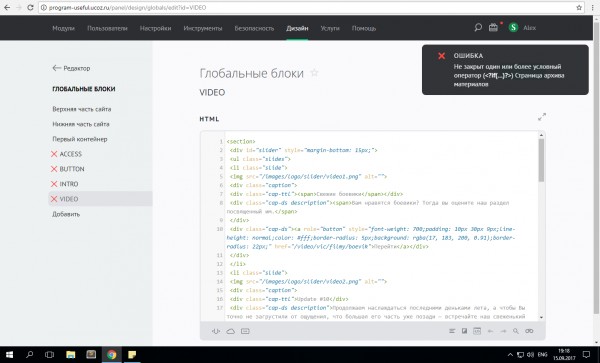The height and width of the screenshot is (363, 600).
Task: Open the Дизайн menu
Action: tap(297, 28)
